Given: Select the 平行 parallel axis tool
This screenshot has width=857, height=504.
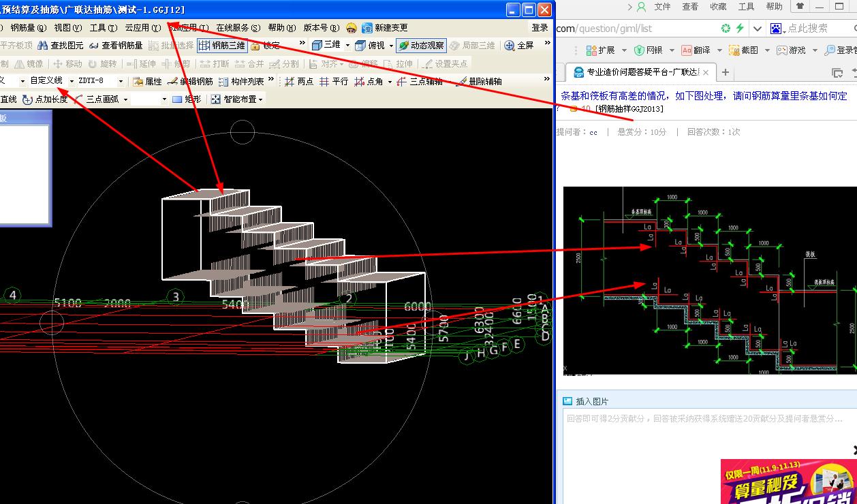Looking at the screenshot, I should click(334, 81).
